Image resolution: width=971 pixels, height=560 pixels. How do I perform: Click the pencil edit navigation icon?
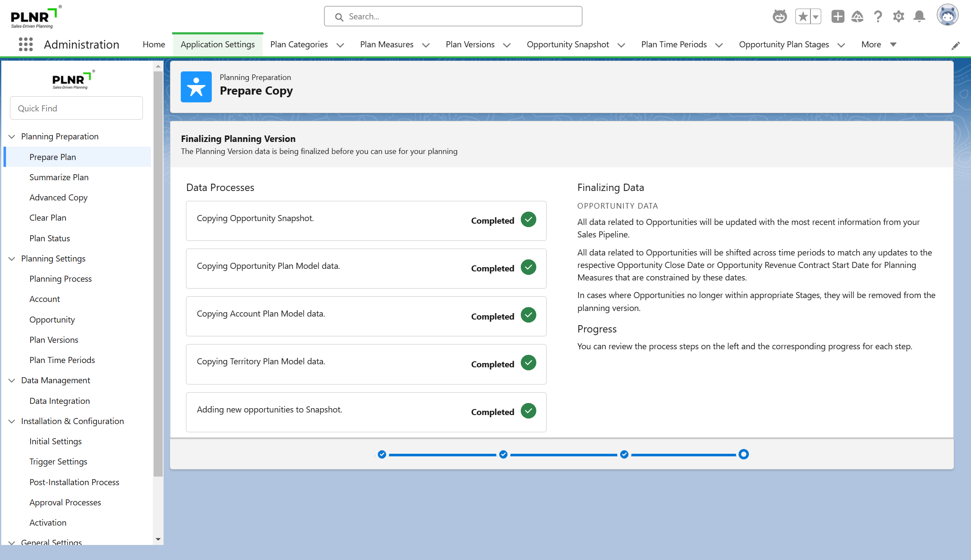(956, 46)
